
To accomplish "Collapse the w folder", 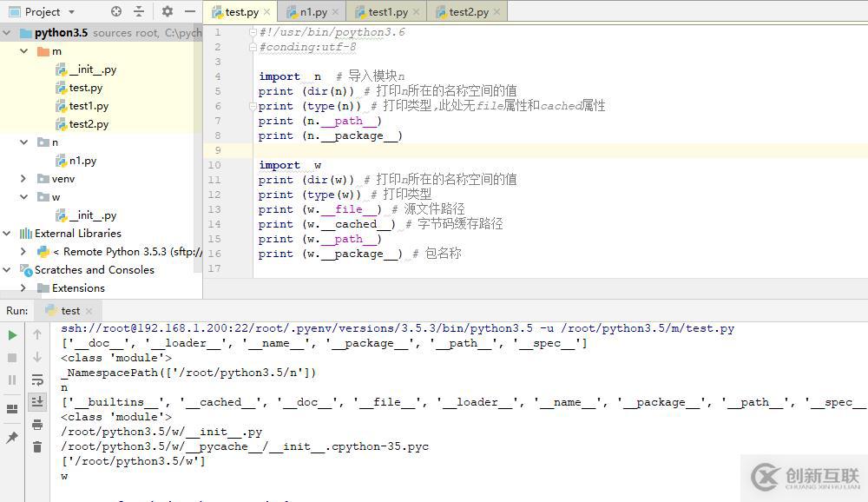I will (23, 196).
